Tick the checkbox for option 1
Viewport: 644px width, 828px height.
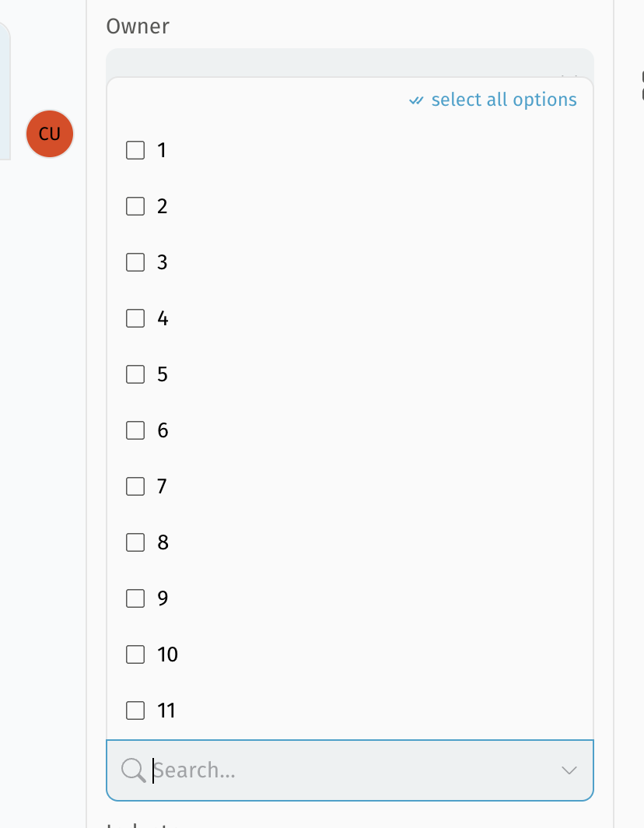[135, 150]
